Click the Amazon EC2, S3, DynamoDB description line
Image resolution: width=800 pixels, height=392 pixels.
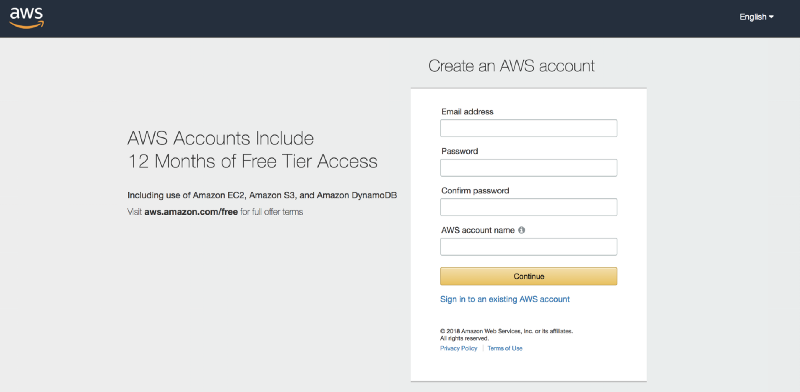[x=262, y=195]
